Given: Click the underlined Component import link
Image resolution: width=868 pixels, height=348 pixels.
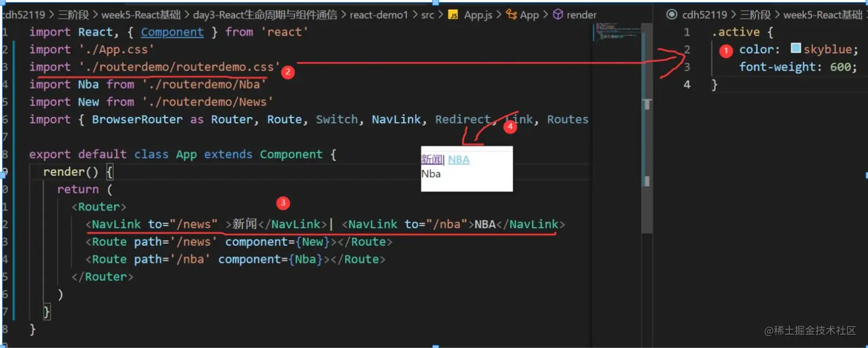Looking at the screenshot, I should [x=172, y=32].
